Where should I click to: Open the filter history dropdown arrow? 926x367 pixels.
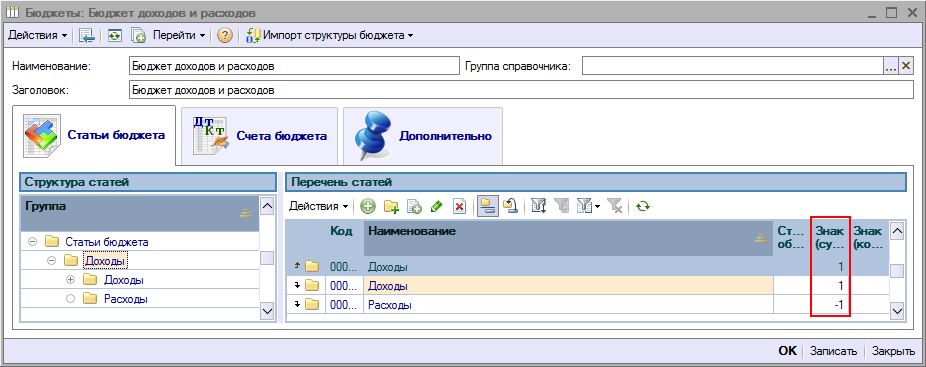pyautogui.click(x=596, y=206)
